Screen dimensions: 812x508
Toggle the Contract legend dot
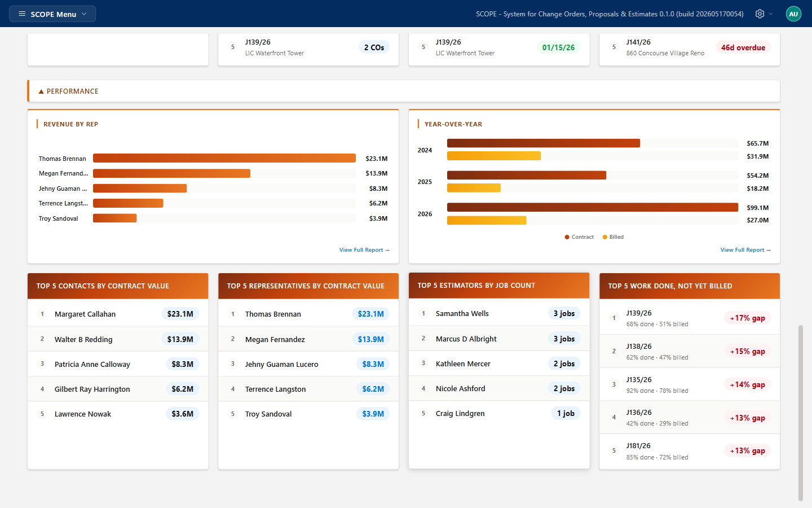567,237
